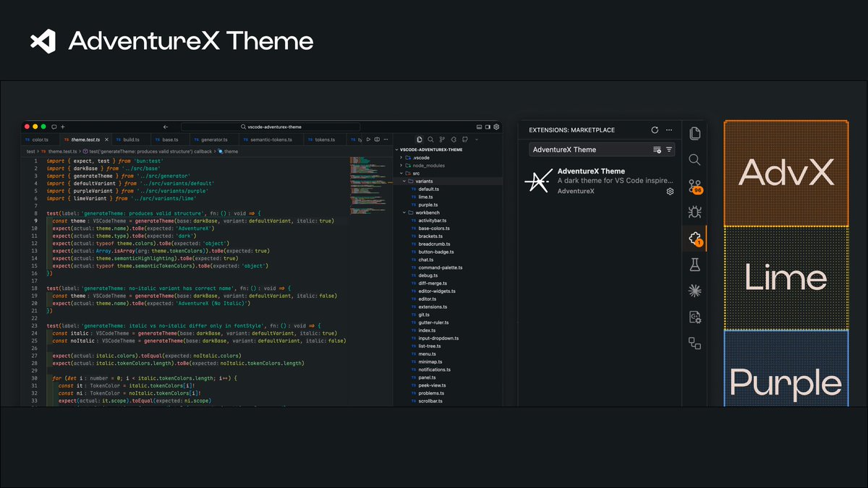868x488 pixels.
Task: Open activitybar.ts in the workbench folder
Action: pos(433,221)
